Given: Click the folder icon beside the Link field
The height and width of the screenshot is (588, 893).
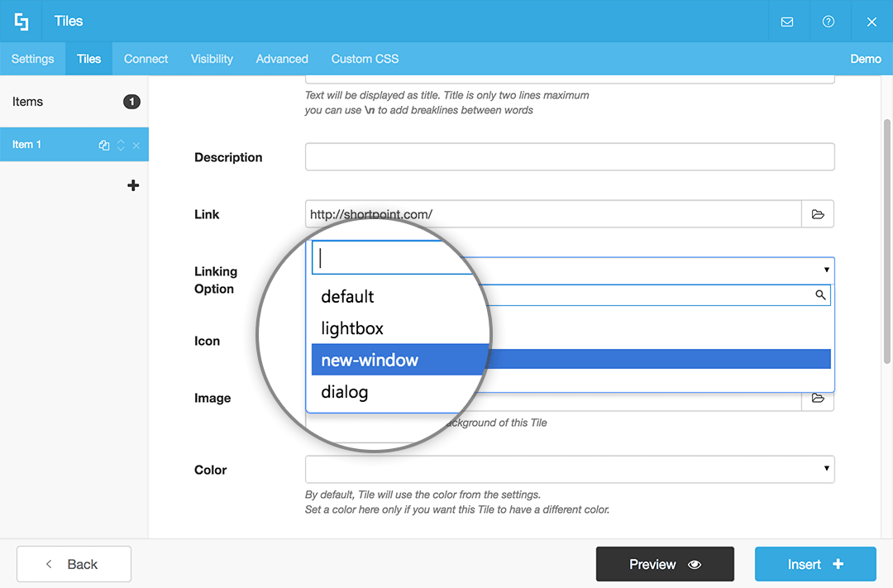Looking at the screenshot, I should pyautogui.click(x=817, y=214).
